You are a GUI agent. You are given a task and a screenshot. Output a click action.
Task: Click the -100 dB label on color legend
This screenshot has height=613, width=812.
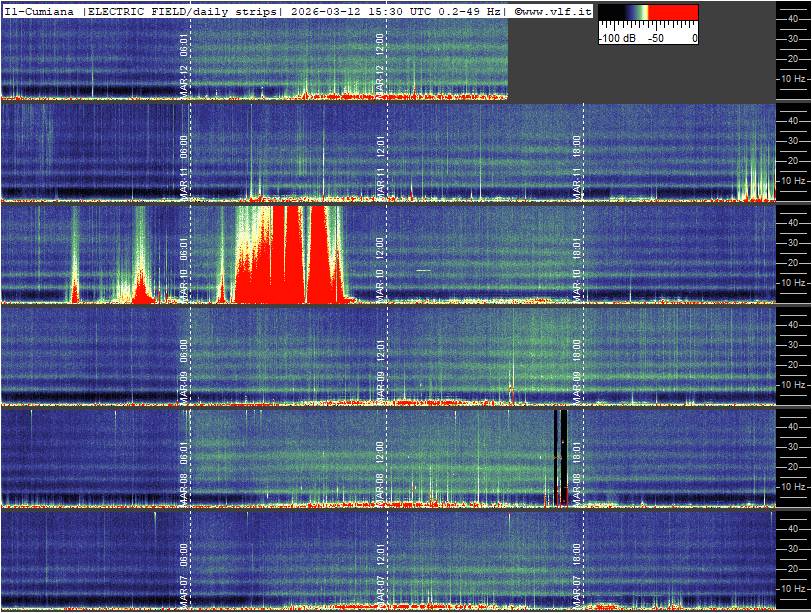coord(616,38)
